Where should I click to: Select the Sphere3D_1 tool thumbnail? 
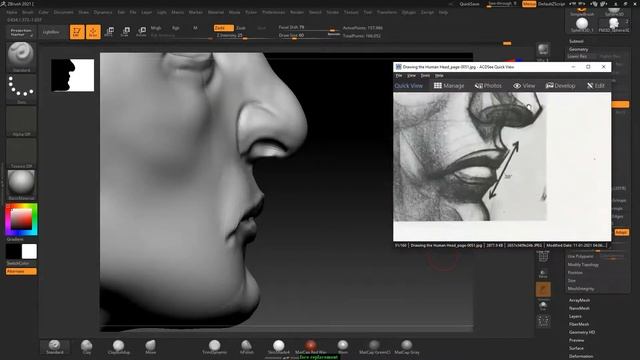tap(582, 25)
